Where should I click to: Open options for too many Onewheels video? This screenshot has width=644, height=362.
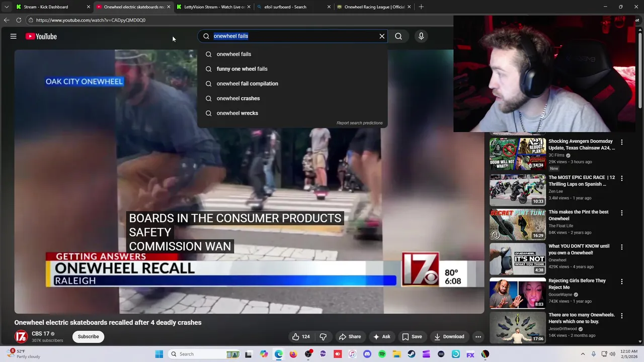tap(622, 316)
